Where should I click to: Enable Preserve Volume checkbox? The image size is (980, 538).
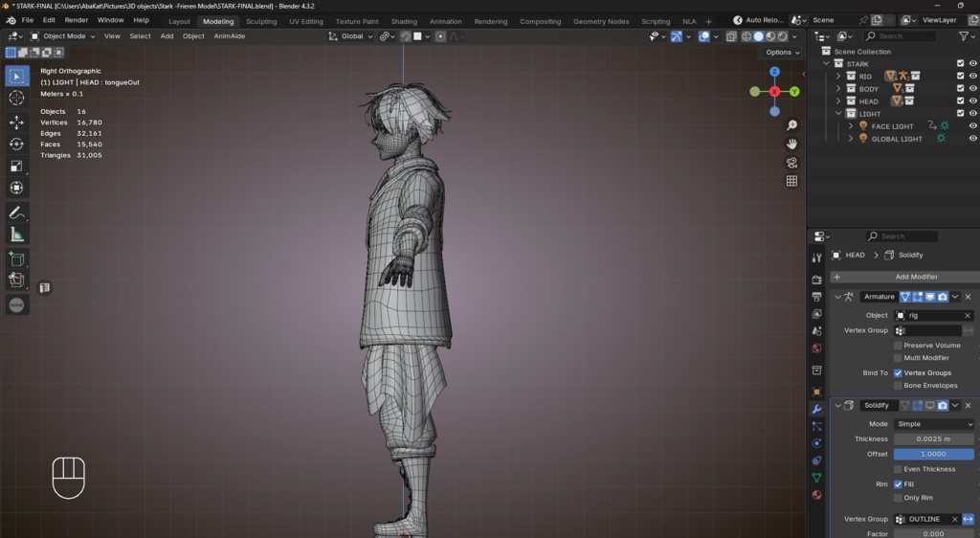[x=898, y=345]
